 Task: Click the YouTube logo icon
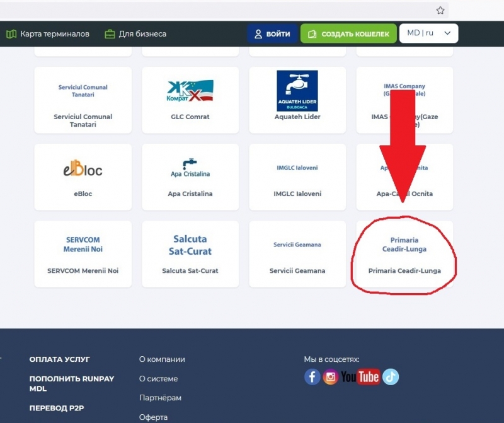click(x=360, y=377)
